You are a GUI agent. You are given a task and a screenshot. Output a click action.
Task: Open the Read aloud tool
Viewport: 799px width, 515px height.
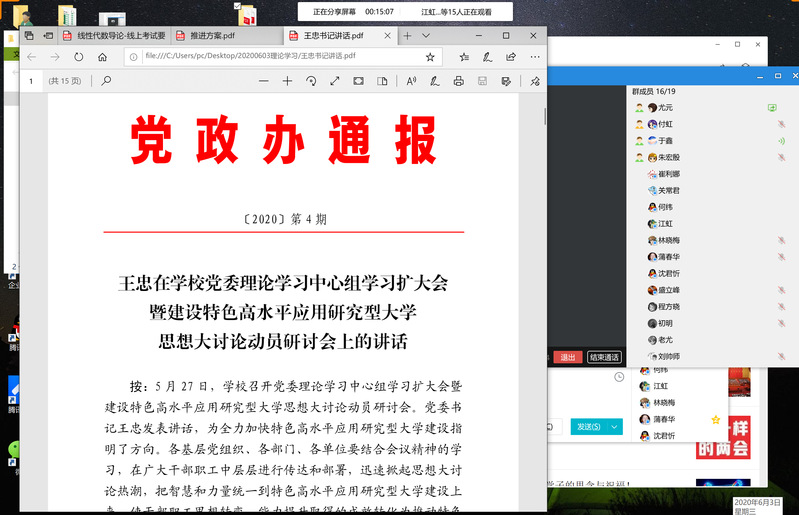(x=411, y=81)
